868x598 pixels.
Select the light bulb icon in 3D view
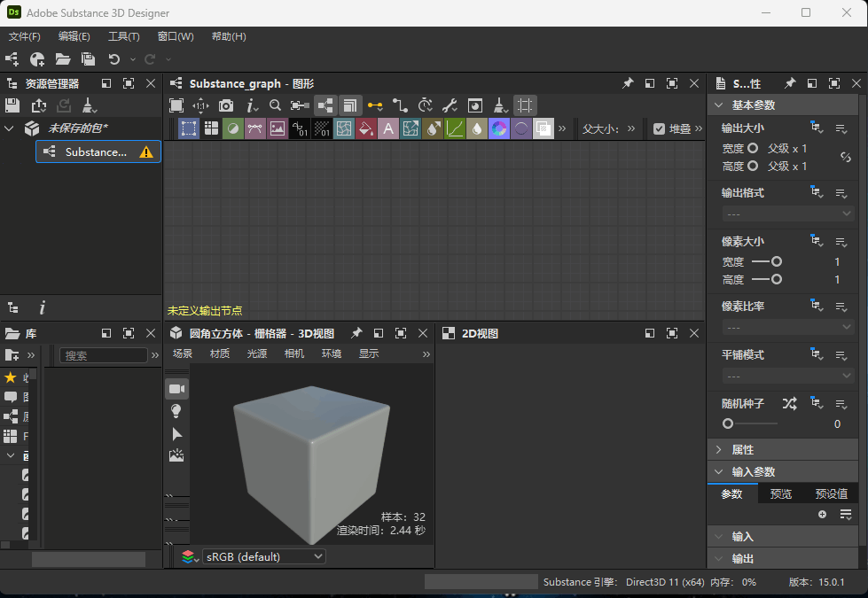point(176,411)
